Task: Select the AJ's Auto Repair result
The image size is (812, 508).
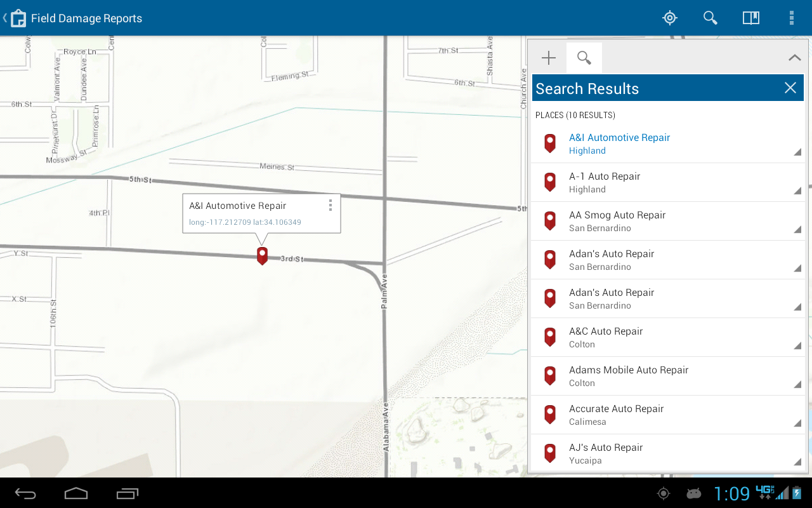Action: point(667,453)
